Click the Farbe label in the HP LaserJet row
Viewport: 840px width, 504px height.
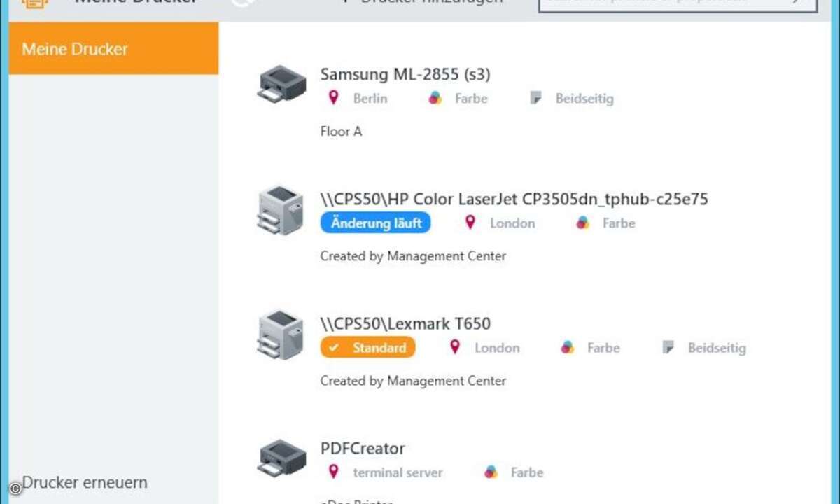[619, 223]
